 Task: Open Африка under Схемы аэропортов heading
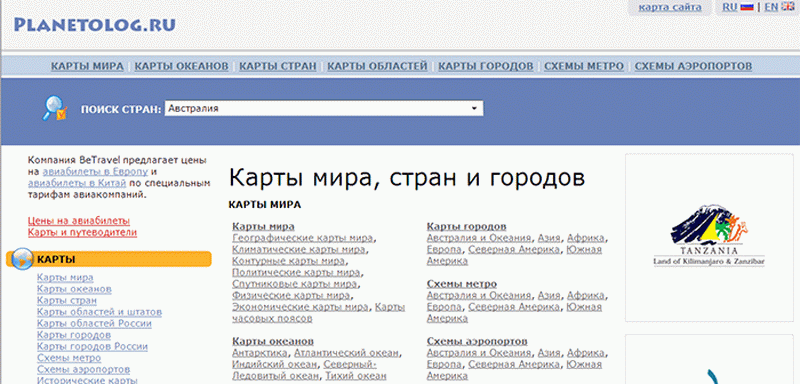click(x=586, y=353)
